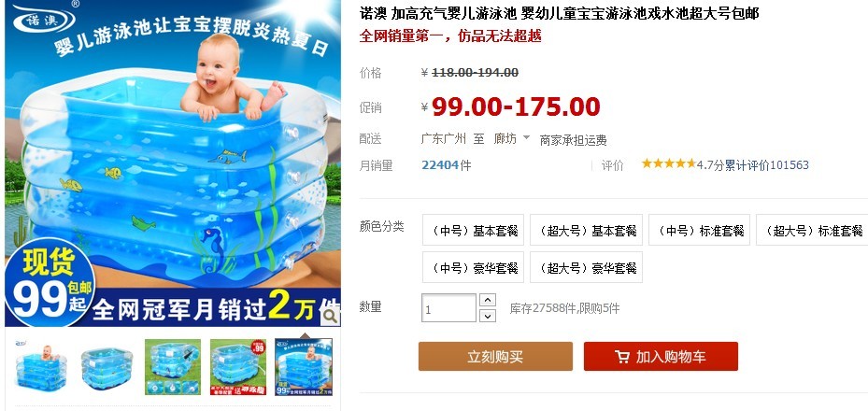This screenshot has width=868, height=411.
Task: Click the 诺澳 brand logo on image
Action: [43, 19]
